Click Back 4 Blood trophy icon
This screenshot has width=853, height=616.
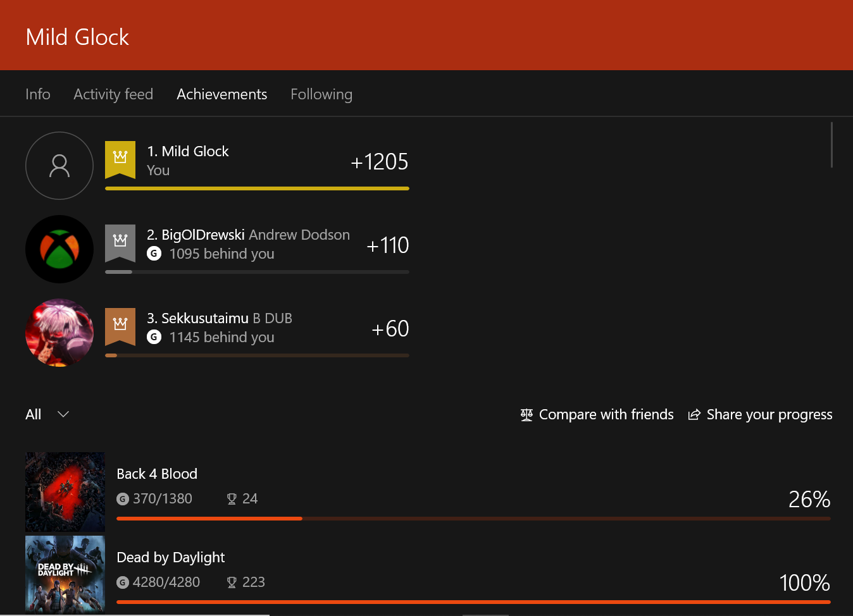tap(232, 499)
